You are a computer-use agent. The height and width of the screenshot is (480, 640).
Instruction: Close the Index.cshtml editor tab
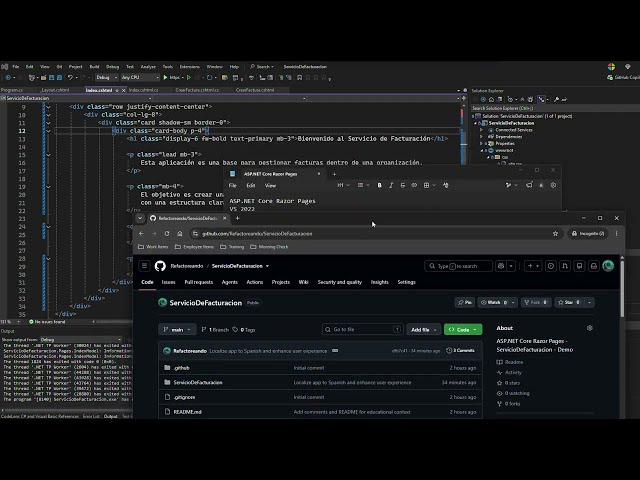(x=124, y=90)
